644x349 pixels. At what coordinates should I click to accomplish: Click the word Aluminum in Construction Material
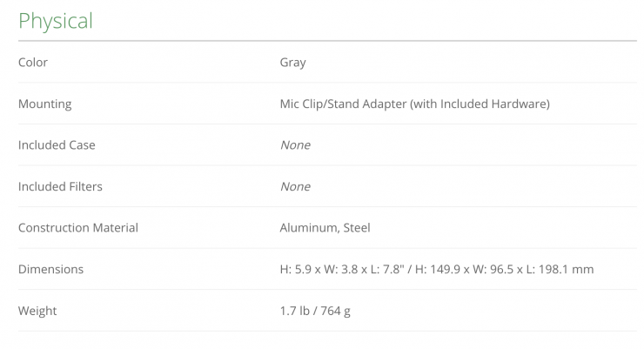tap(308, 228)
